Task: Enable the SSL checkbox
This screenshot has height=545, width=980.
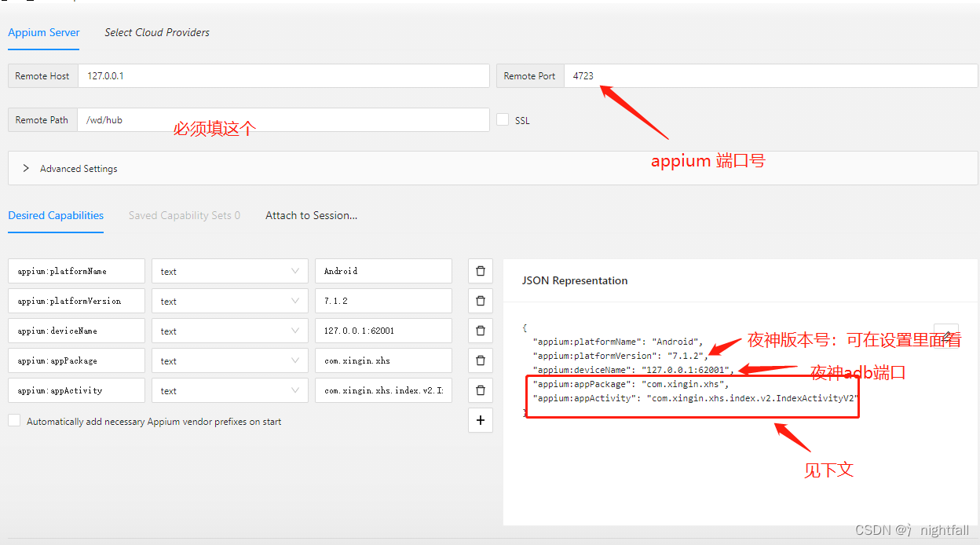Action: tap(503, 119)
